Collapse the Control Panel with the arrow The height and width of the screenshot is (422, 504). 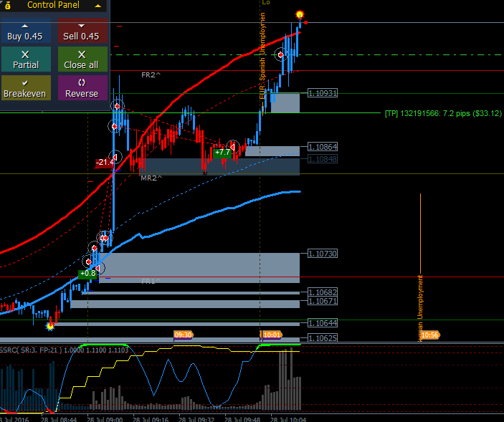pos(98,6)
